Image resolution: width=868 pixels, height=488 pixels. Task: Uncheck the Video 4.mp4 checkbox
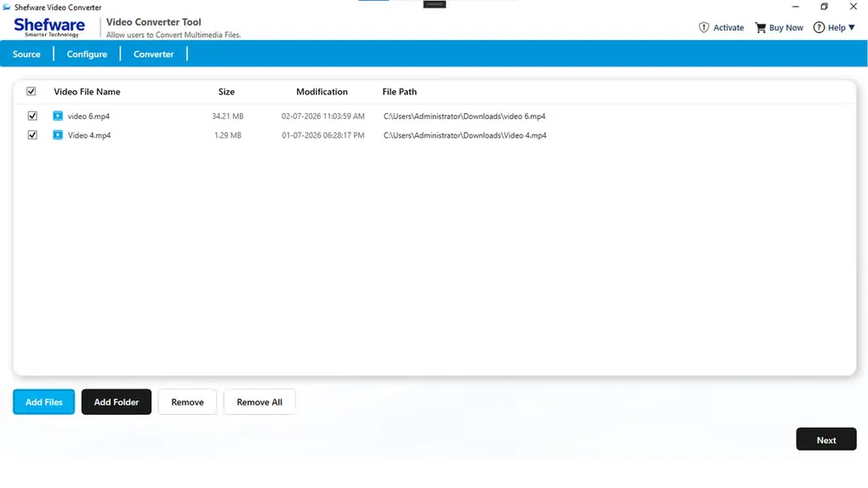32,135
